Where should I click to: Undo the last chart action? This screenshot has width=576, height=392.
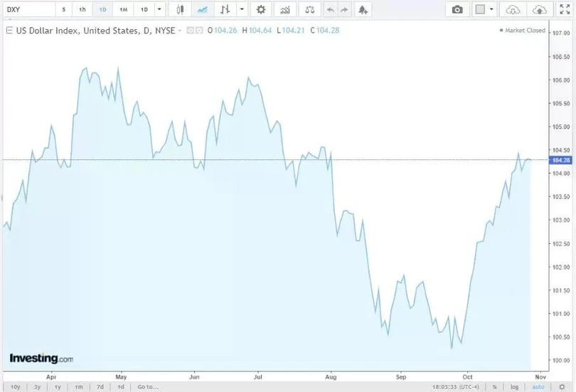click(x=330, y=9)
